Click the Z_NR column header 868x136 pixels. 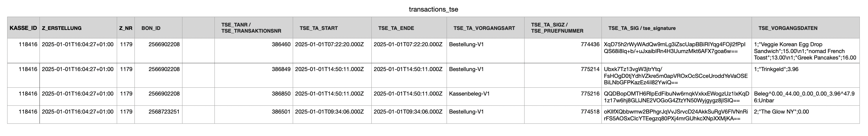(126, 28)
